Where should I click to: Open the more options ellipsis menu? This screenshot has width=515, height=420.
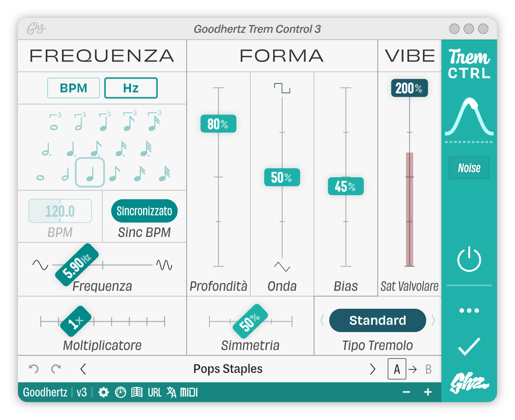[469, 310]
